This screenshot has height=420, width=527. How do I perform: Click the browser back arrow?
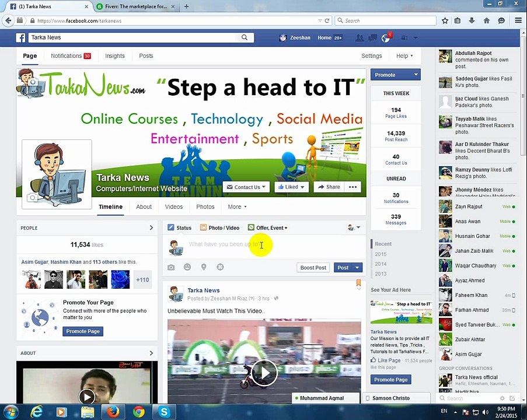pos(8,20)
